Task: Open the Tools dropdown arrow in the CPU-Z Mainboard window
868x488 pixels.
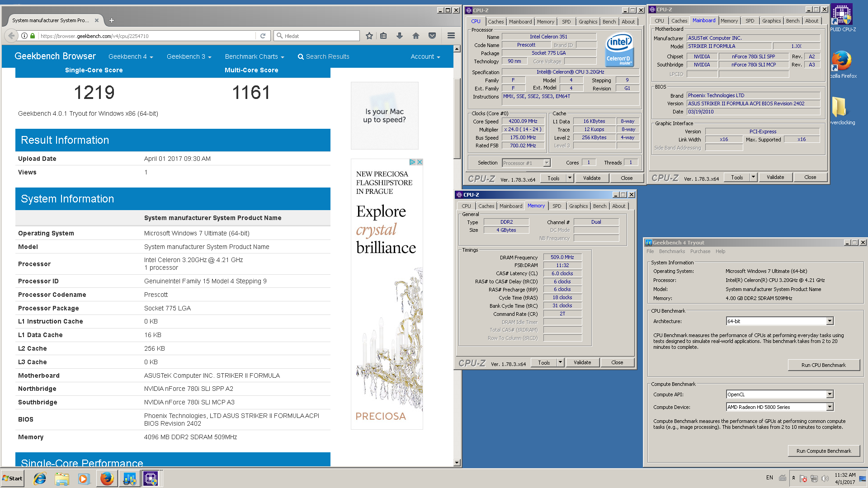Action: (754, 177)
